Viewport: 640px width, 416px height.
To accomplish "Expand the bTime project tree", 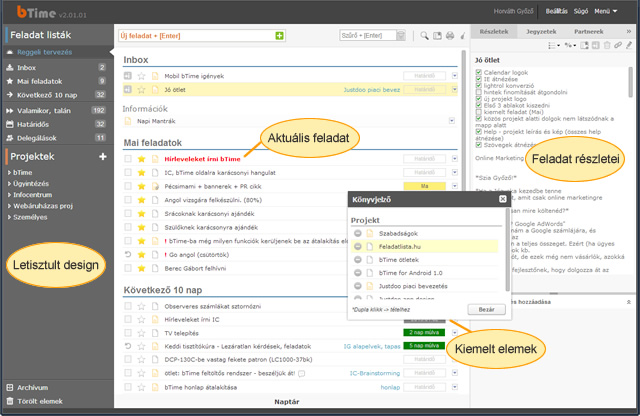I will click(9, 173).
